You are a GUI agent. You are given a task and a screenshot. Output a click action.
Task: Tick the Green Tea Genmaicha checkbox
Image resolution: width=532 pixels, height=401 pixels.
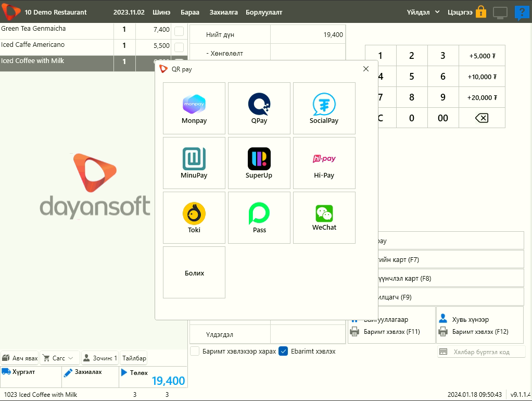point(179,31)
